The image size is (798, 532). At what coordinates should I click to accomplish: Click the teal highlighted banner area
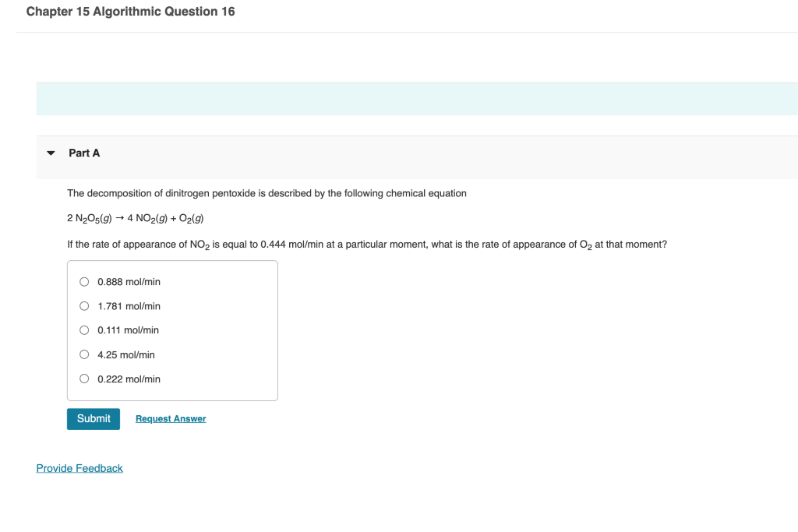pos(418,98)
